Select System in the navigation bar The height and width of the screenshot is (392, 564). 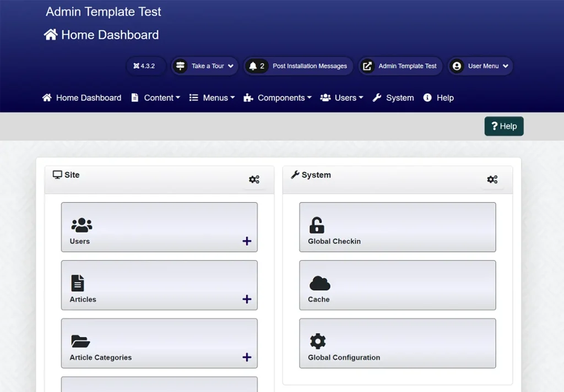click(x=393, y=98)
